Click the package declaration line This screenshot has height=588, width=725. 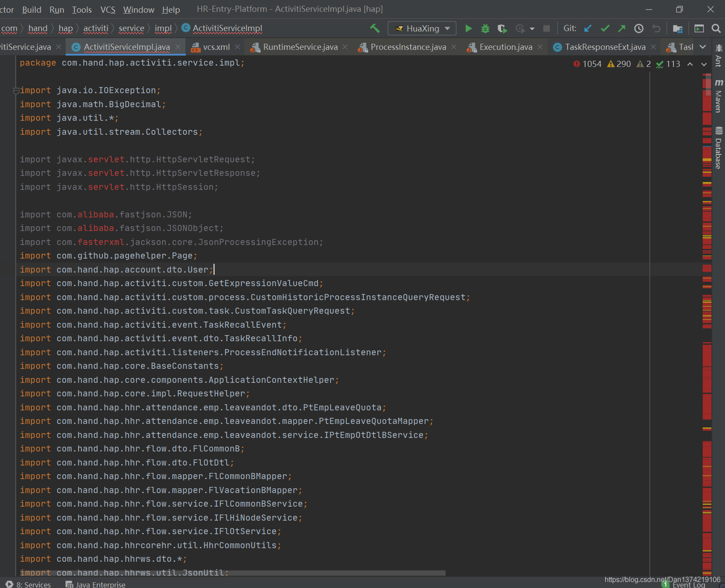(132, 63)
